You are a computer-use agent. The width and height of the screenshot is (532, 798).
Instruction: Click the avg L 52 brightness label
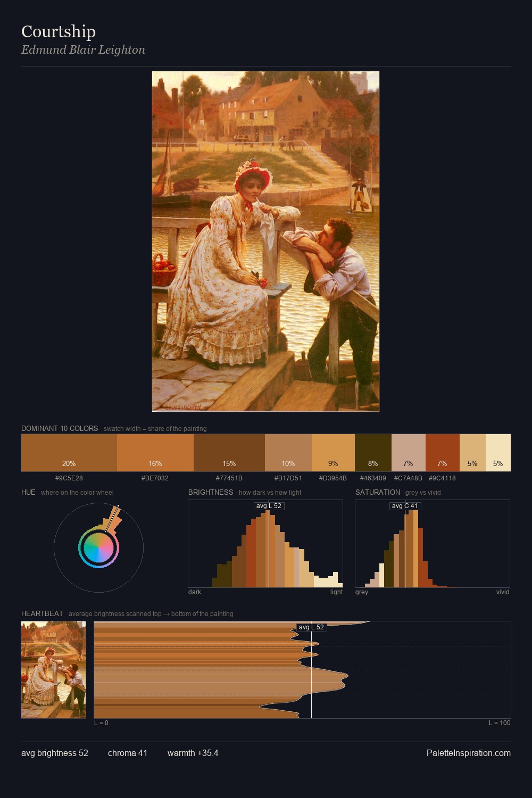[269, 506]
